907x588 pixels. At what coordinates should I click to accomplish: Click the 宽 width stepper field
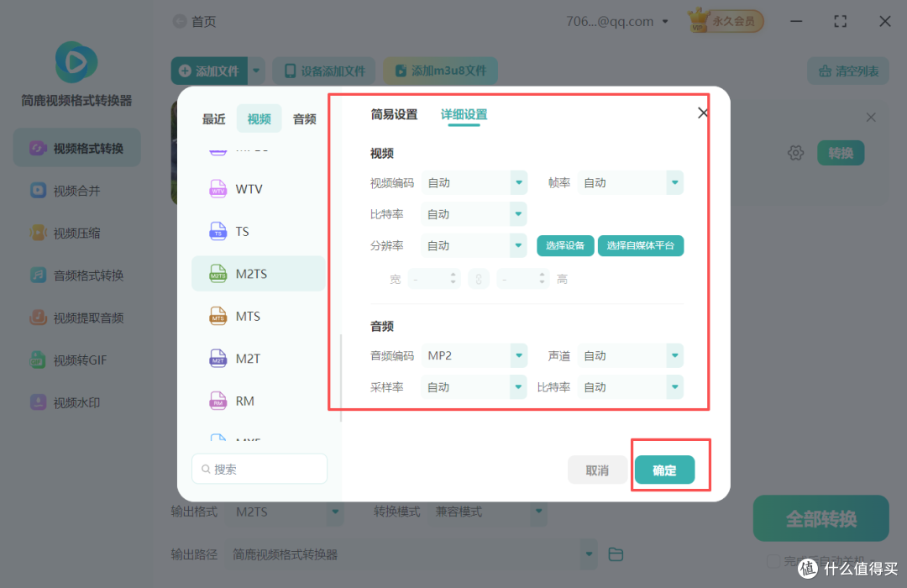(x=434, y=280)
